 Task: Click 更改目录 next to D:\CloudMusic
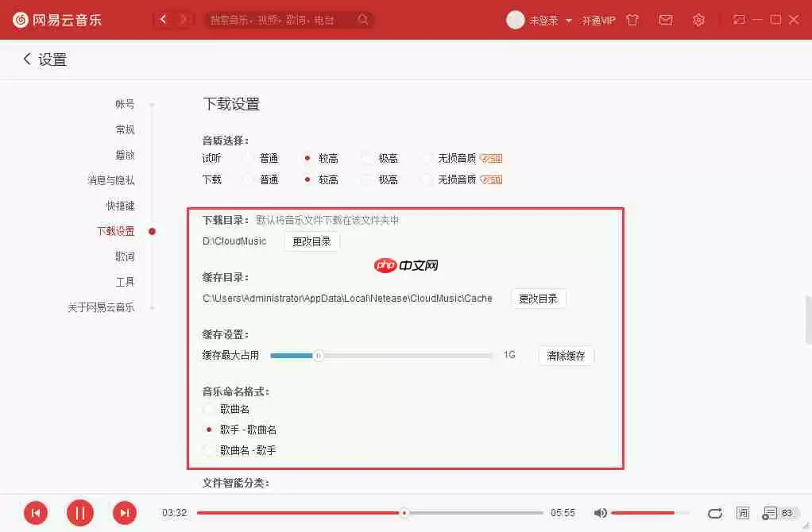click(311, 241)
